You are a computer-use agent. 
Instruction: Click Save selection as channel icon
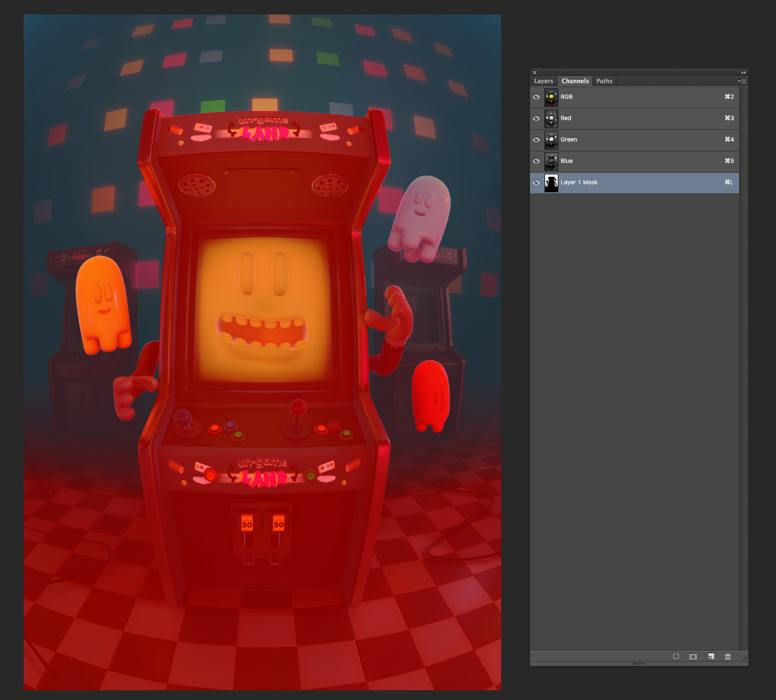pos(693,657)
